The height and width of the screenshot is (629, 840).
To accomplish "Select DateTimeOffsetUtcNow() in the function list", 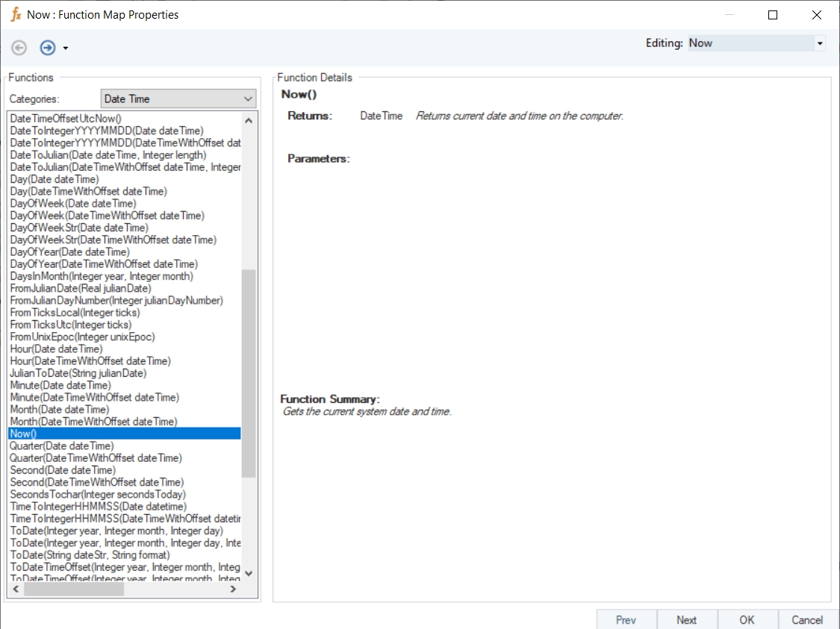I will point(66,119).
